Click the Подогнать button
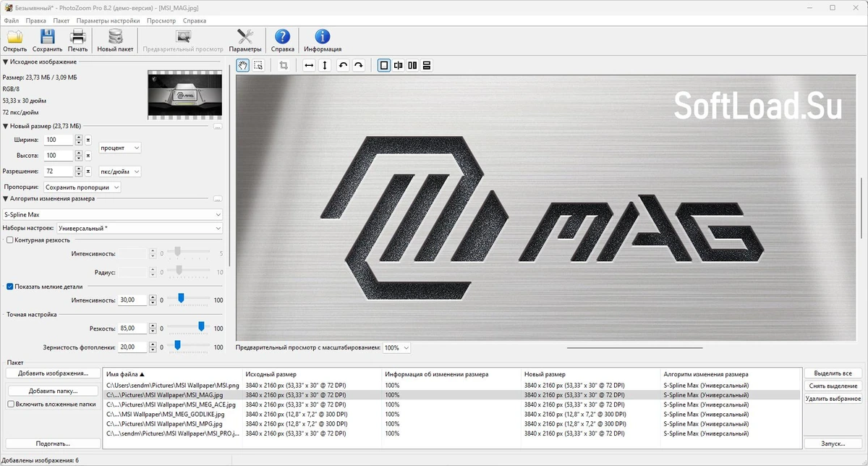The image size is (868, 466). tap(53, 443)
